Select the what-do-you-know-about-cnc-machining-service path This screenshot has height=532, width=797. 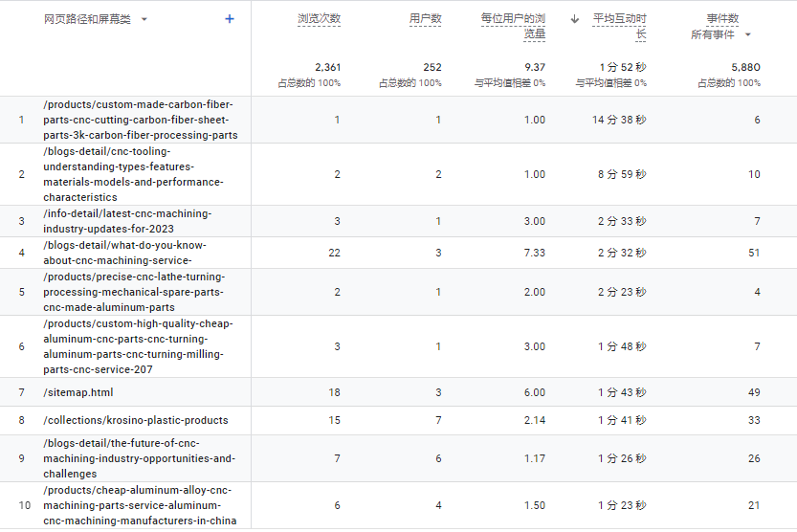point(124,253)
